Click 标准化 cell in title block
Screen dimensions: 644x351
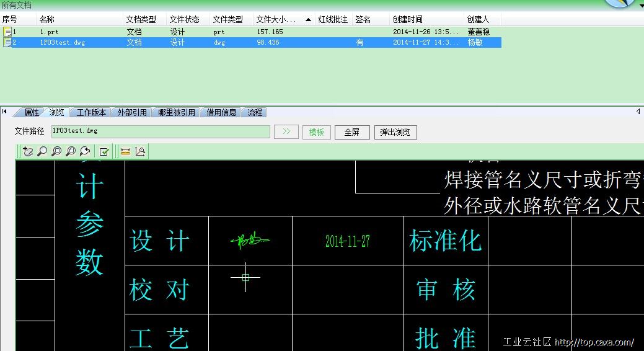446,241
